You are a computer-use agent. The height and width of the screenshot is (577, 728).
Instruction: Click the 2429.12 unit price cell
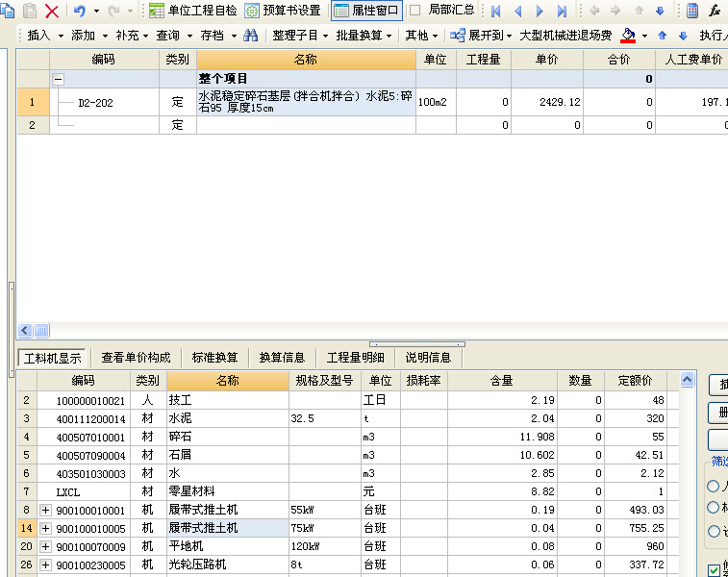[547, 102]
